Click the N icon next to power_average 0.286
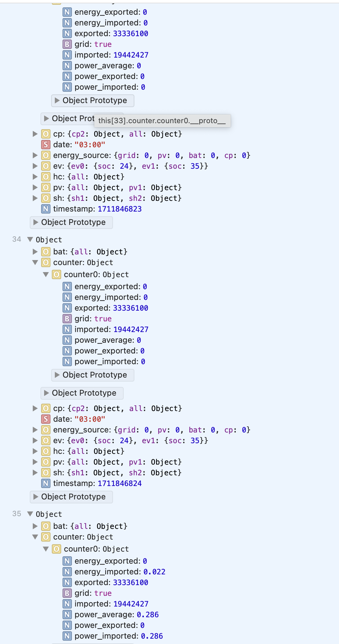 pos(67,615)
